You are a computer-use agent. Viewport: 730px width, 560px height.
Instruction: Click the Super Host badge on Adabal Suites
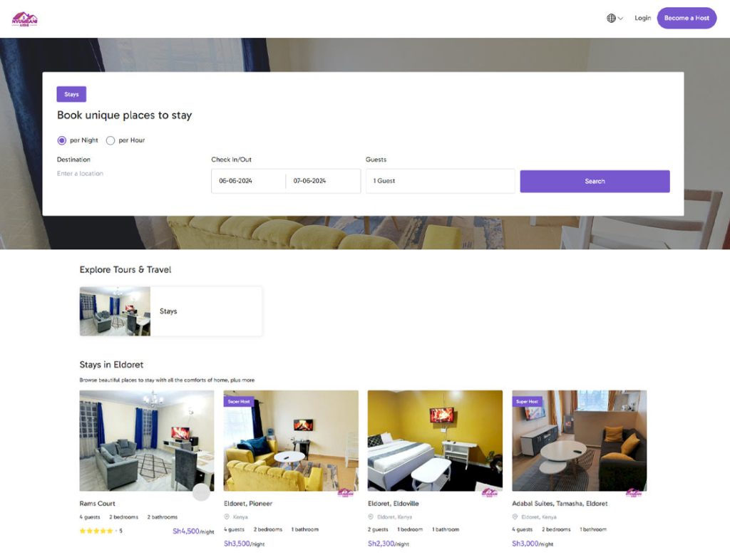point(527,402)
